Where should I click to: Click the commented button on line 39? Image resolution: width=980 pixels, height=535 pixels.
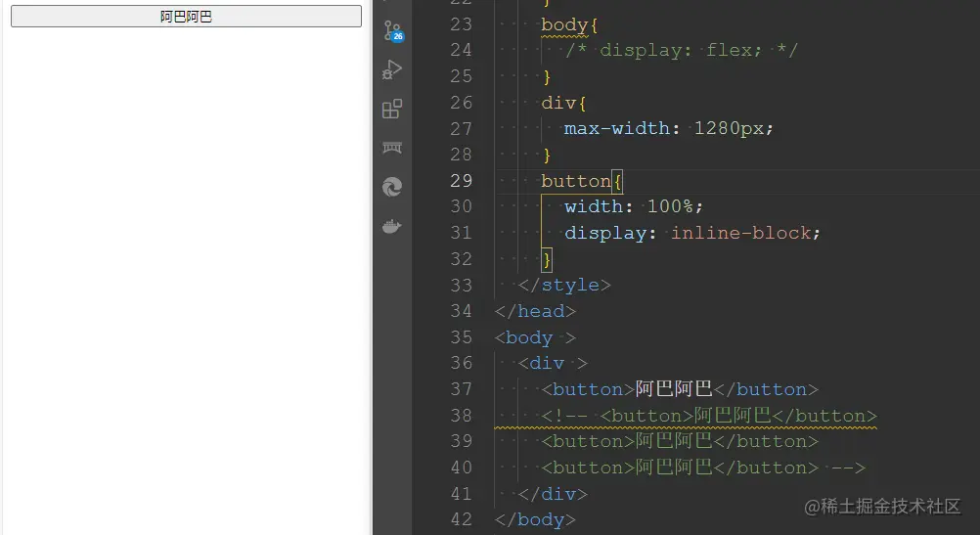pyautogui.click(x=680, y=441)
